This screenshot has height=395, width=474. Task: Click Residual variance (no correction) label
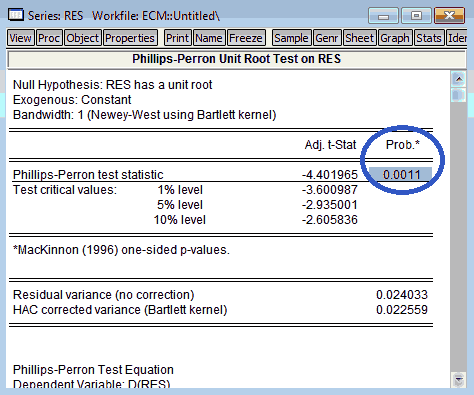pyautogui.click(x=104, y=295)
